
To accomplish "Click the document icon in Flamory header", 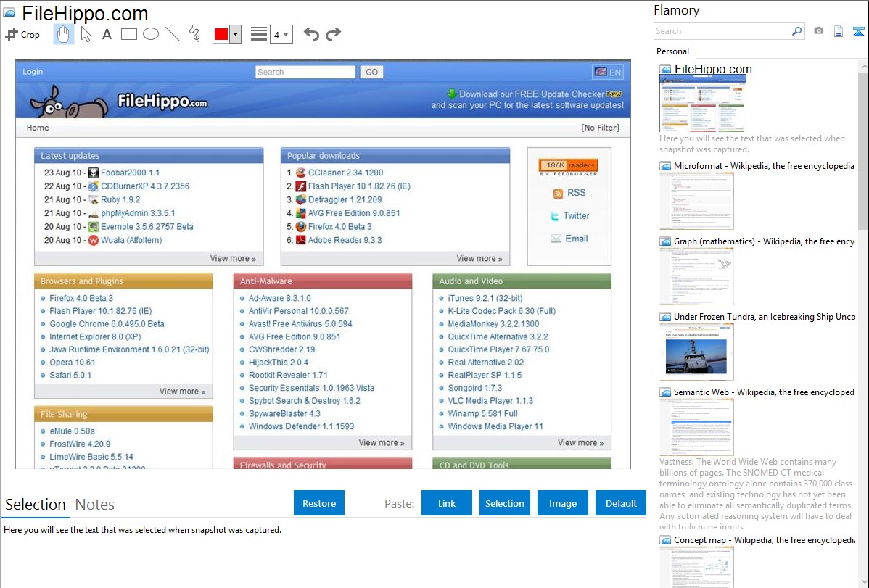I will coord(839,31).
